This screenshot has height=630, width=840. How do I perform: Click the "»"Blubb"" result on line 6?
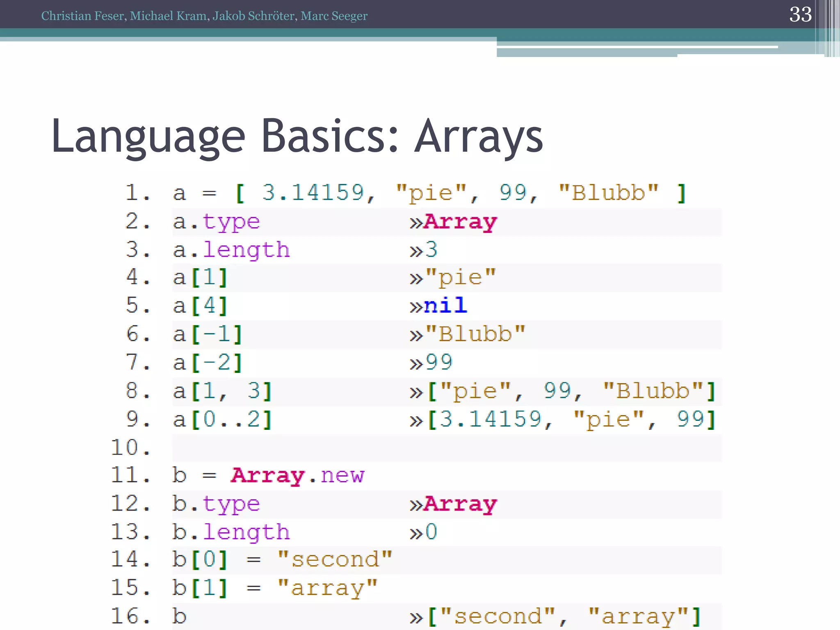468,334
